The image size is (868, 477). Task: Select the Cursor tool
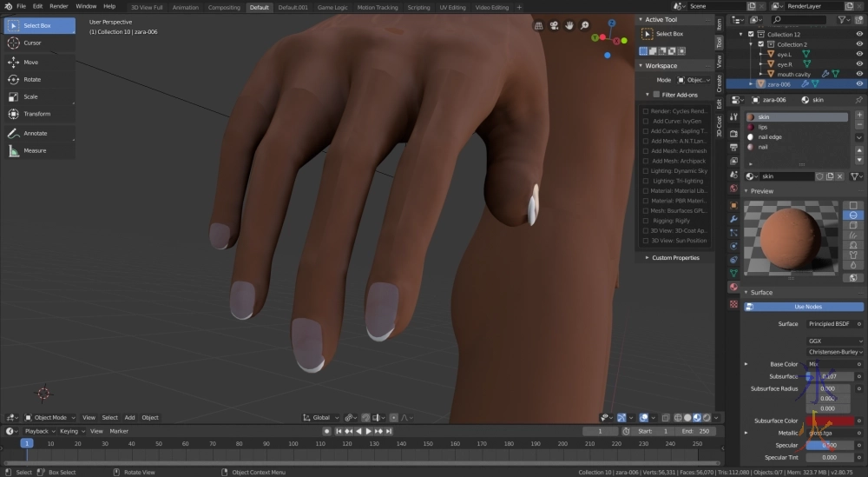point(32,43)
